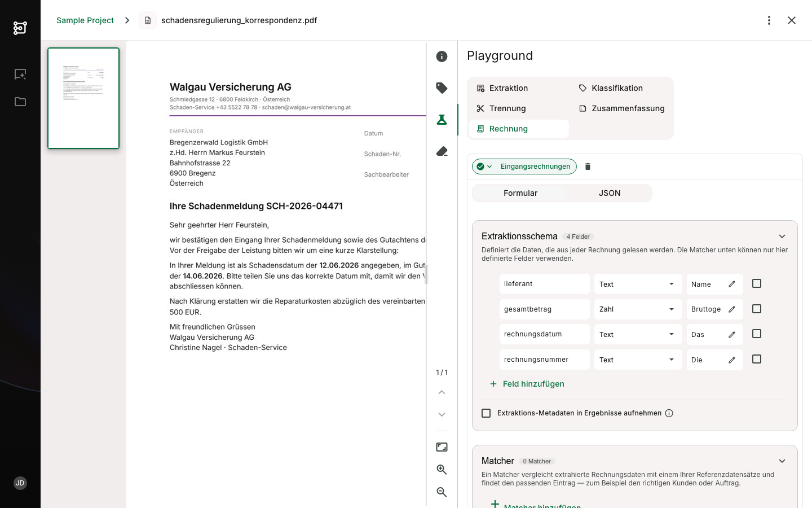This screenshot has width=812, height=508.
Task: Toggle fit-to-width view icon
Action: [x=442, y=447]
